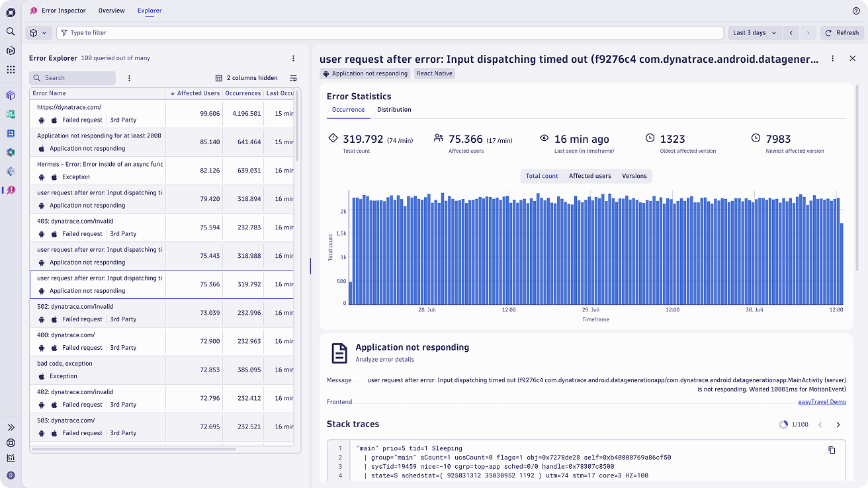Open the apps grid icon in sidebar
This screenshot has height=488, width=868.
click(x=11, y=69)
